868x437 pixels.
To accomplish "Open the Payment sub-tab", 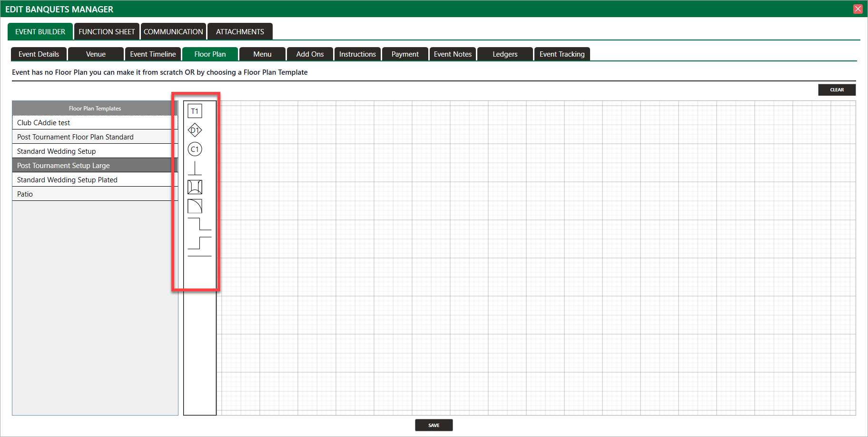I will pos(405,54).
